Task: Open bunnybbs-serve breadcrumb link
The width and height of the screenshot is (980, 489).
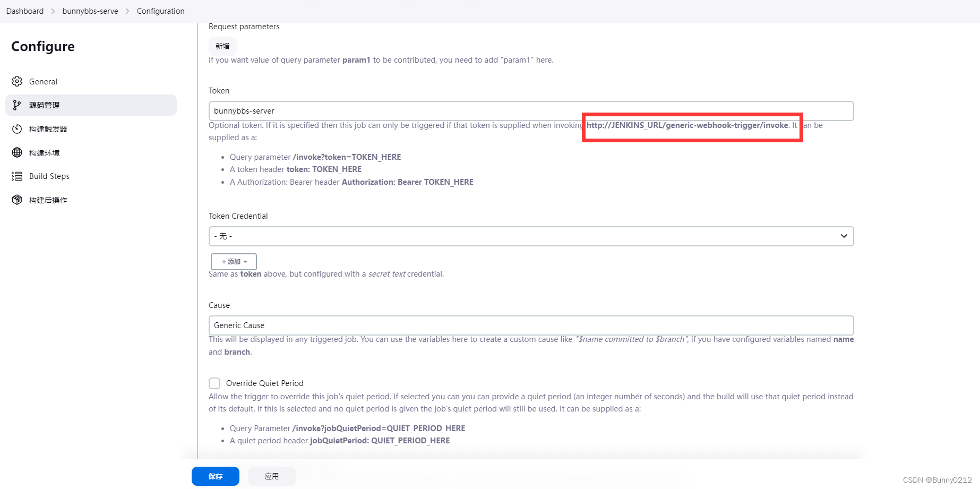Action: coord(90,11)
